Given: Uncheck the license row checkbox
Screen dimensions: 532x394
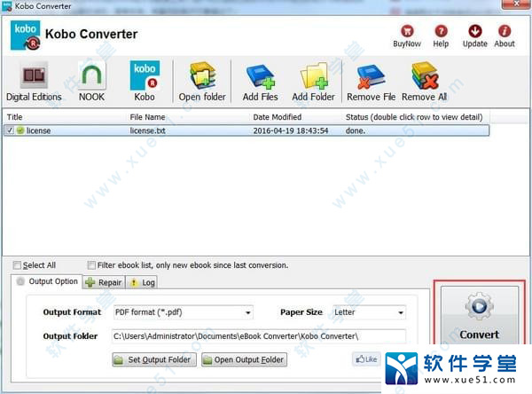Looking at the screenshot, I should (x=10, y=130).
